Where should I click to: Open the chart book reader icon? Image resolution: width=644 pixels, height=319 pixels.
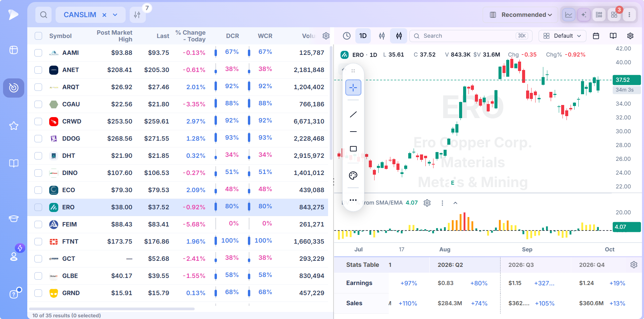click(x=613, y=36)
